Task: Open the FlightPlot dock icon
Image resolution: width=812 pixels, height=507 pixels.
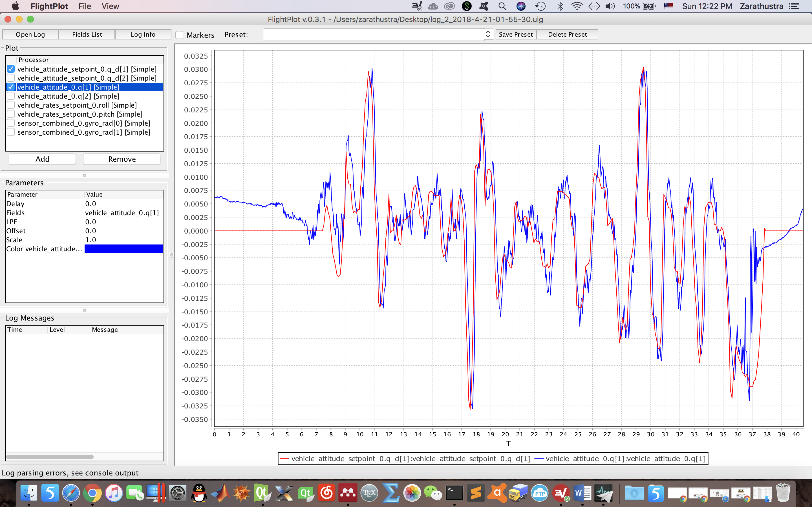Action: click(x=604, y=493)
